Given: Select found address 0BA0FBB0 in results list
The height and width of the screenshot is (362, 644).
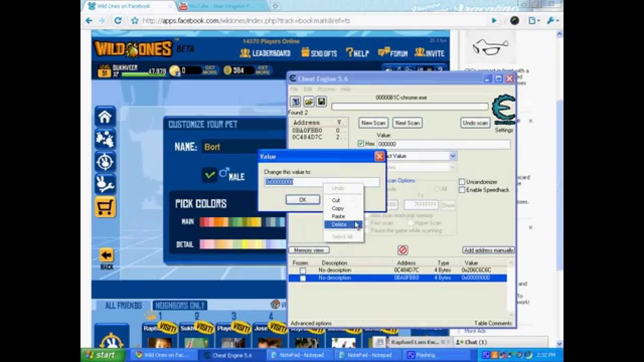Looking at the screenshot, I should tap(307, 130).
